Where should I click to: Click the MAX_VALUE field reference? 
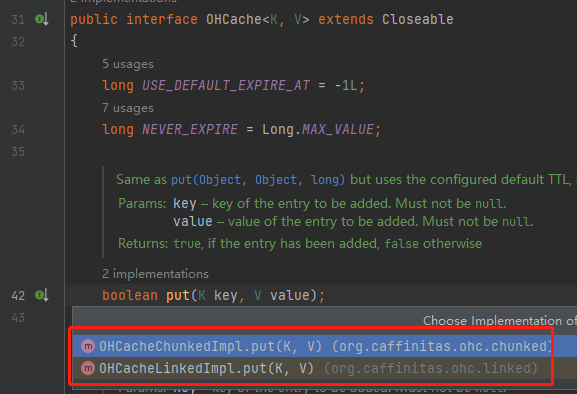click(x=338, y=129)
